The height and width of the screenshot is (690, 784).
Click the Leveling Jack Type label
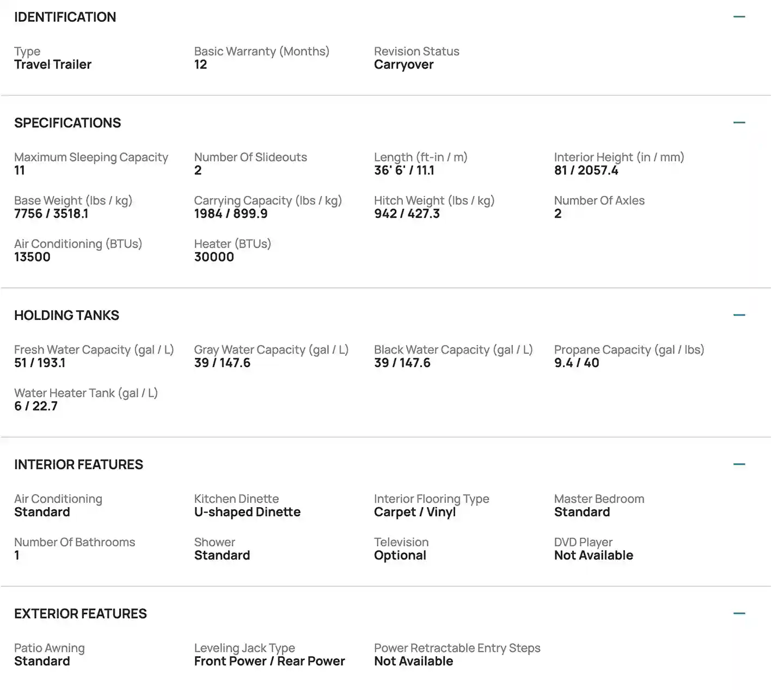[x=244, y=648]
